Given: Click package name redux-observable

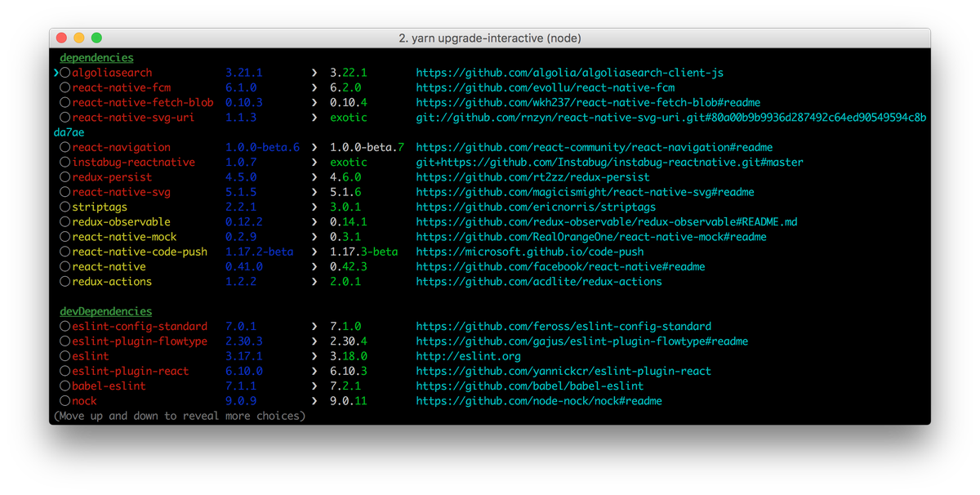Looking at the screenshot, I should 121,222.
